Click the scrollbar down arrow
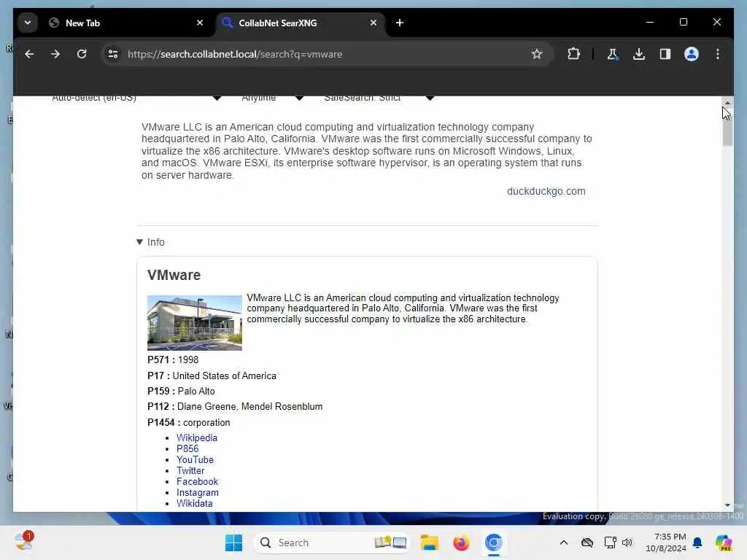747x560 pixels. pos(727,505)
